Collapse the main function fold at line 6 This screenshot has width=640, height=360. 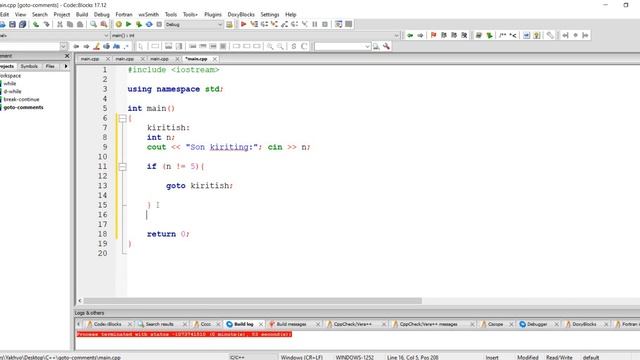click(x=122, y=118)
